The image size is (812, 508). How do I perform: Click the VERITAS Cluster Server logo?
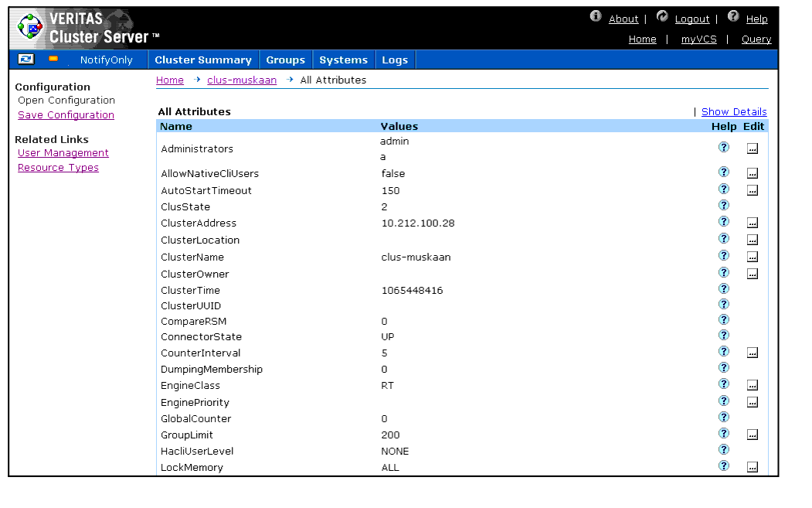(87, 29)
